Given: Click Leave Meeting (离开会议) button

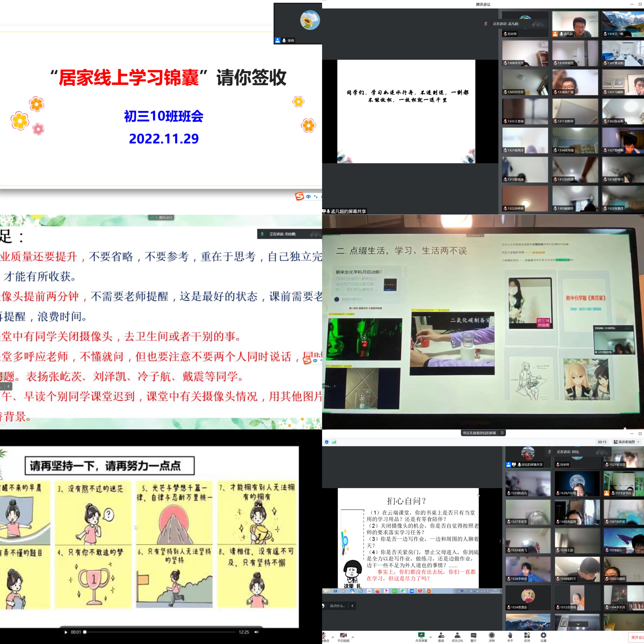Looking at the screenshot, I should tap(636, 637).
